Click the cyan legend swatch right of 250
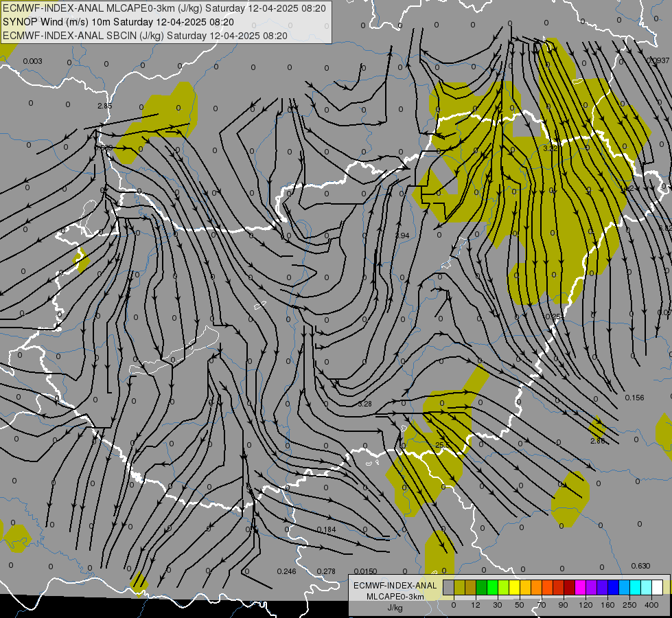 (x=636, y=587)
